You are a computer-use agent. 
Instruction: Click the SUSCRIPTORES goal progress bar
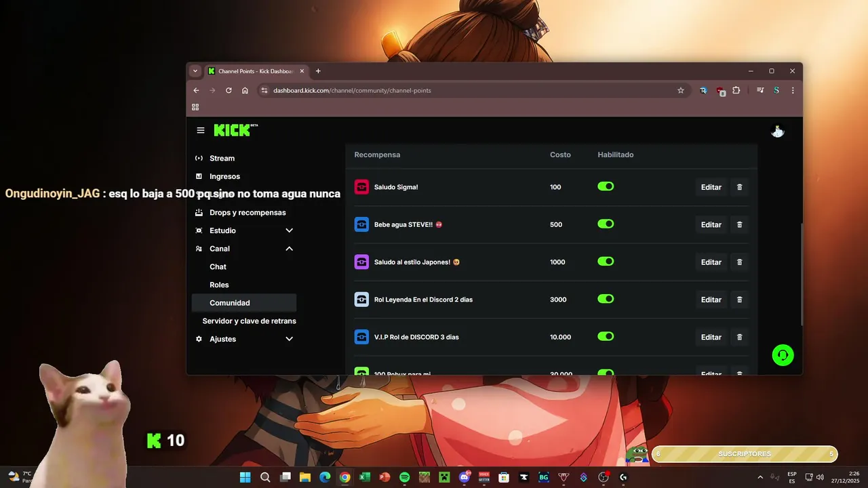coord(745,454)
